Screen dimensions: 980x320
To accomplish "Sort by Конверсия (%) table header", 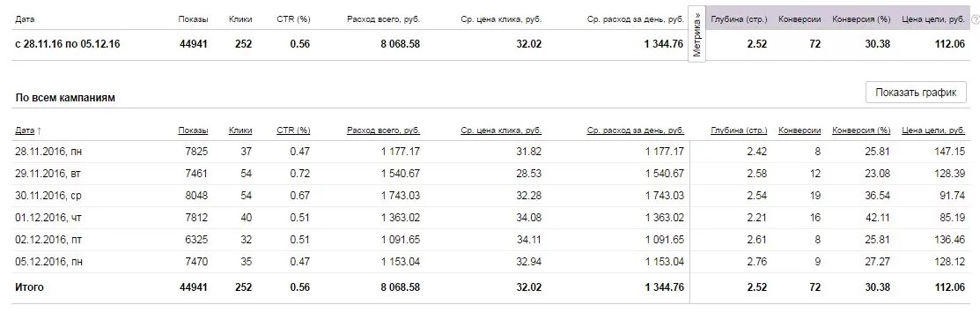I will tap(861, 130).
